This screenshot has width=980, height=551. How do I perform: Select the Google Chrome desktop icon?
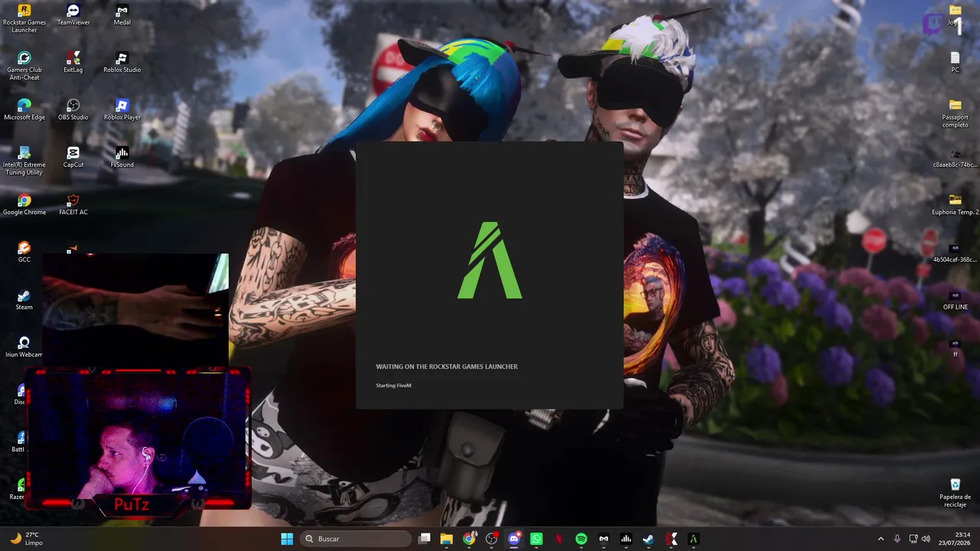24,204
